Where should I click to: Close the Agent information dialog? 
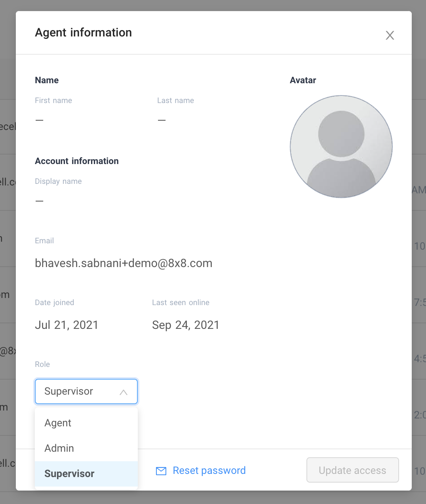pos(390,35)
